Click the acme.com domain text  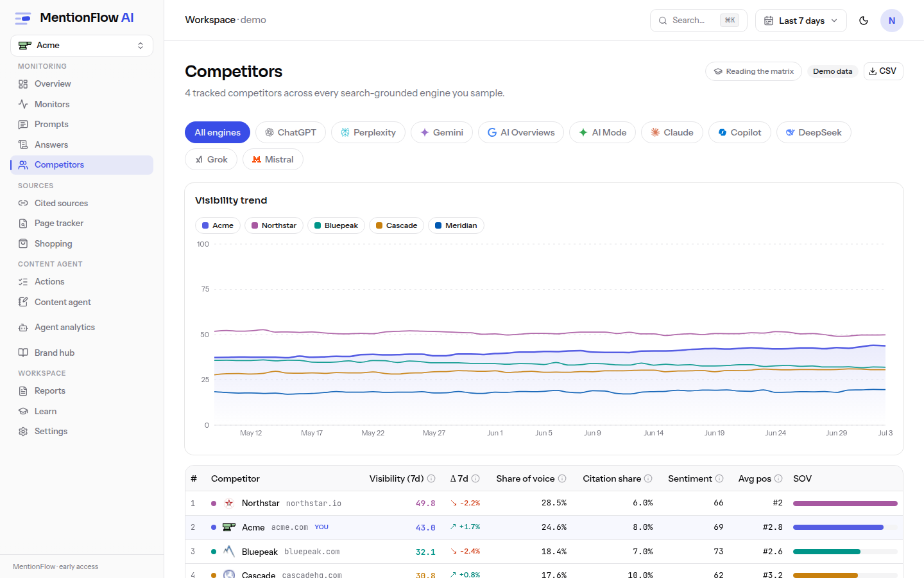(x=289, y=527)
